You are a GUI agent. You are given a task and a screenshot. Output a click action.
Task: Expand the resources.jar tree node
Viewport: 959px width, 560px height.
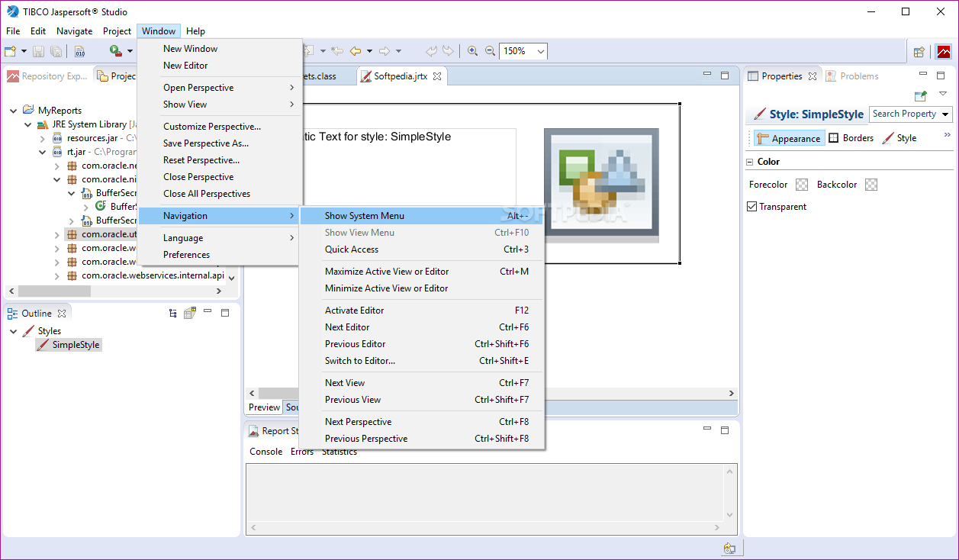(43, 138)
